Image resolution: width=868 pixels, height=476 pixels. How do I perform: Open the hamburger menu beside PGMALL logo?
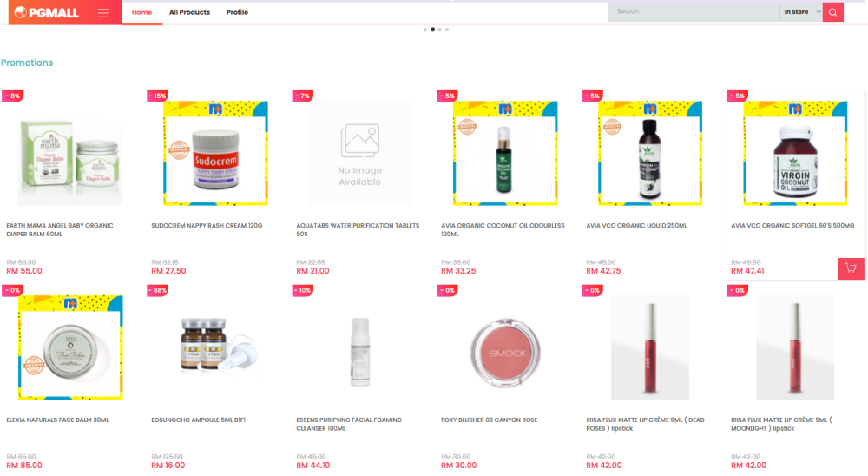click(103, 12)
